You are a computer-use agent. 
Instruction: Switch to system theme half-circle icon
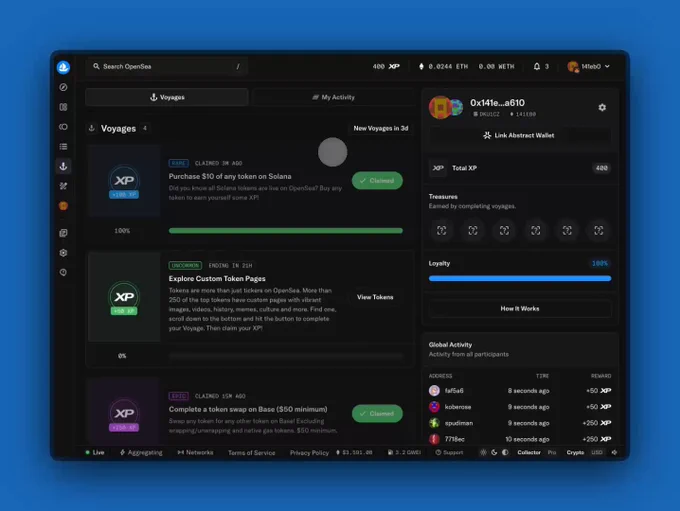click(505, 452)
